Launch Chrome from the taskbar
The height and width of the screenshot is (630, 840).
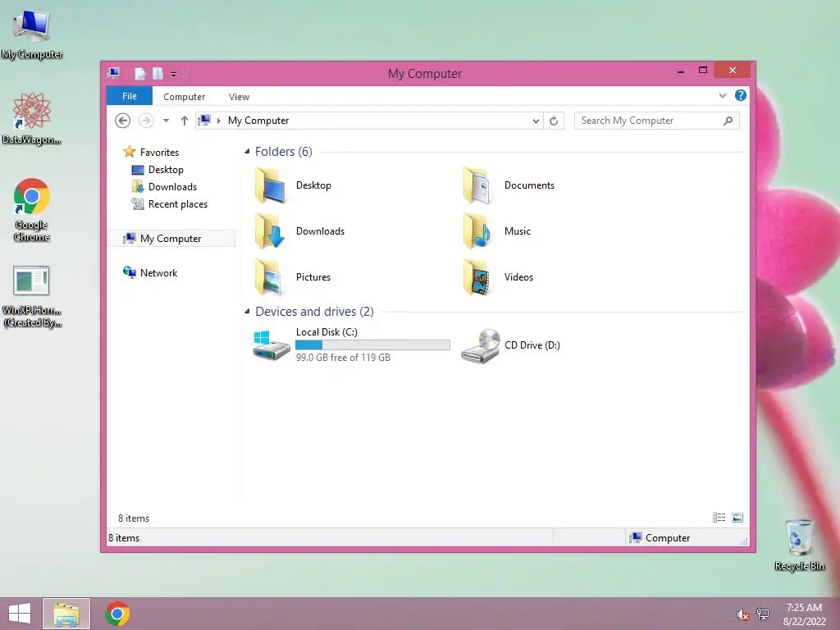[x=117, y=614]
